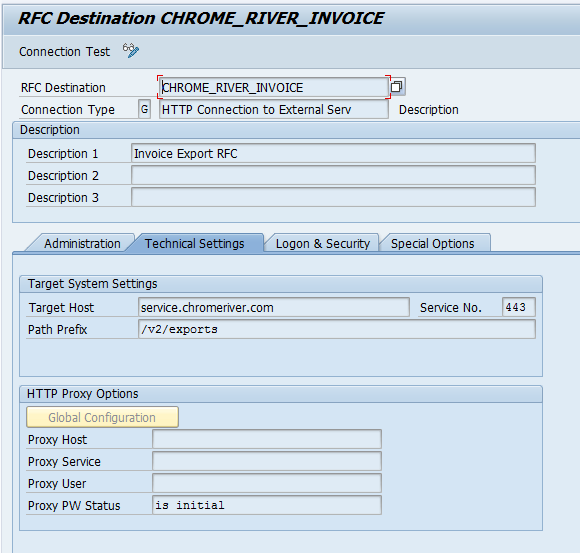
Task: Click the Path Prefix field
Action: coord(337,329)
